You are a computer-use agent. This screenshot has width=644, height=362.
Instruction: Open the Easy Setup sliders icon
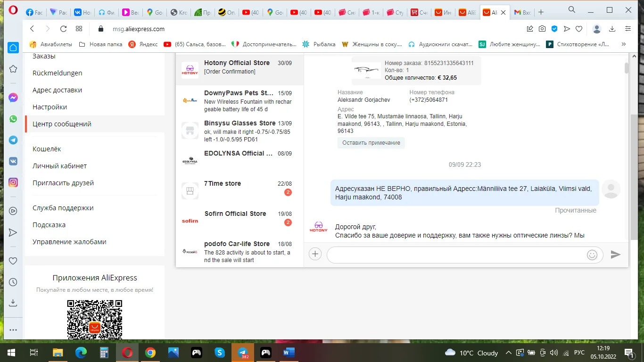pos(627,29)
